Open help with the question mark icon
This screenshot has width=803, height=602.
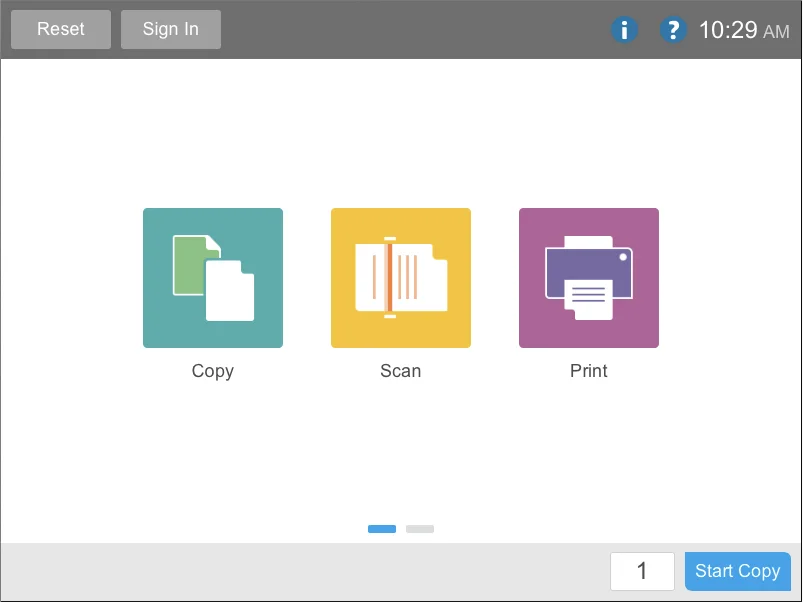672,30
